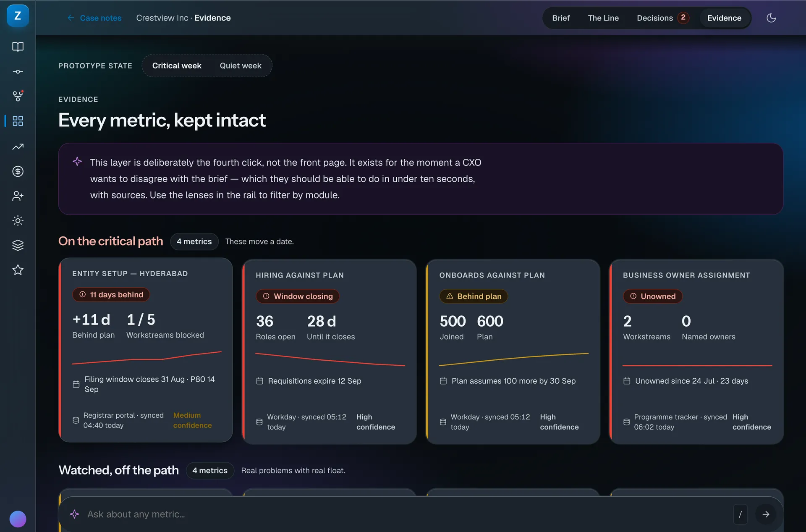Open the stacked layers icon

18,245
